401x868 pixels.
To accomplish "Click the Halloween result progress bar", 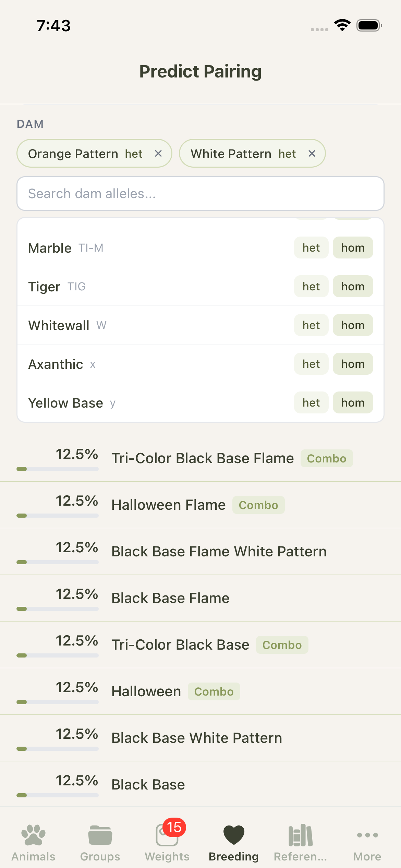I will (x=58, y=702).
